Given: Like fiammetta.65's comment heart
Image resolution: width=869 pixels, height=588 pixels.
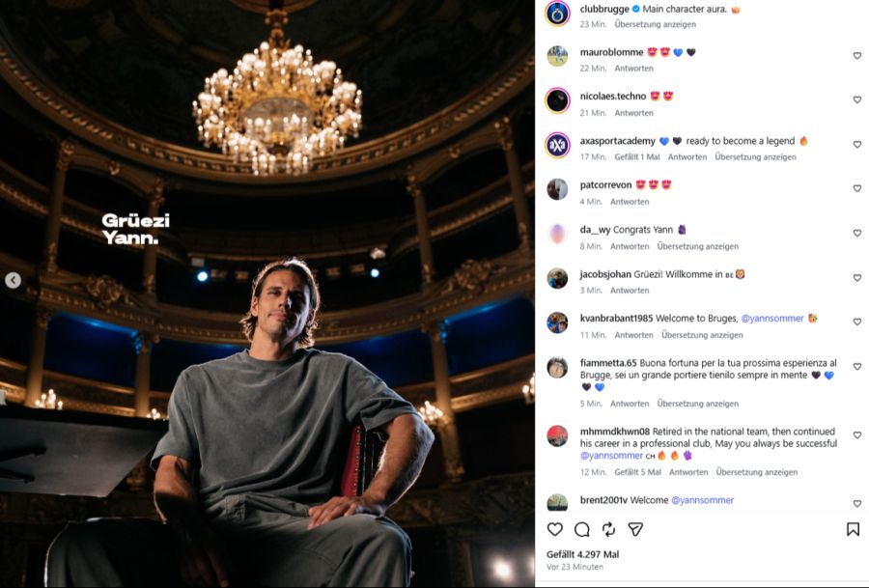Looking at the screenshot, I should 856,367.
